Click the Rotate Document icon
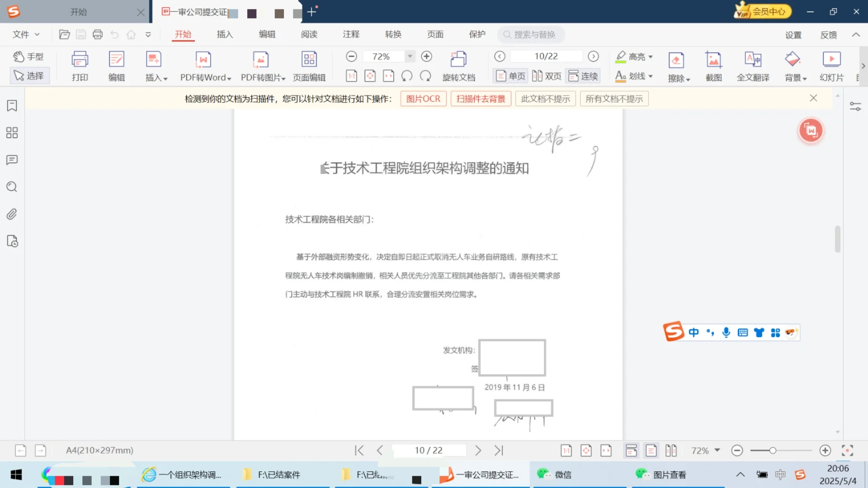 458,66
